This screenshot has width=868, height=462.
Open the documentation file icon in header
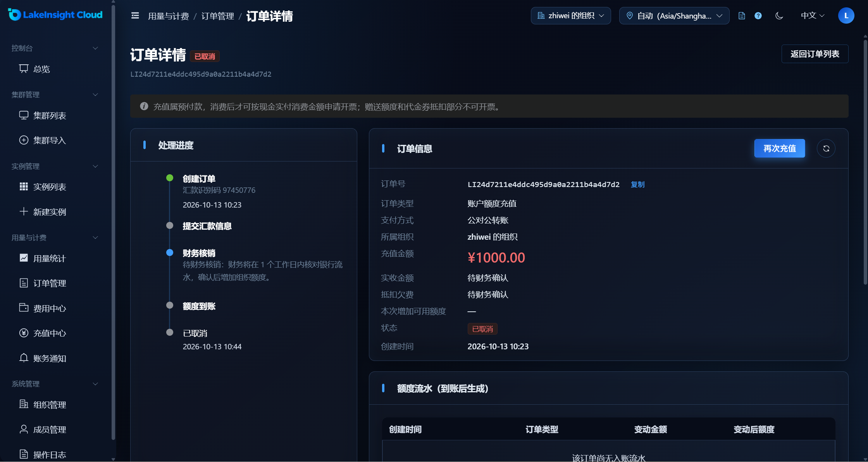[x=742, y=16]
